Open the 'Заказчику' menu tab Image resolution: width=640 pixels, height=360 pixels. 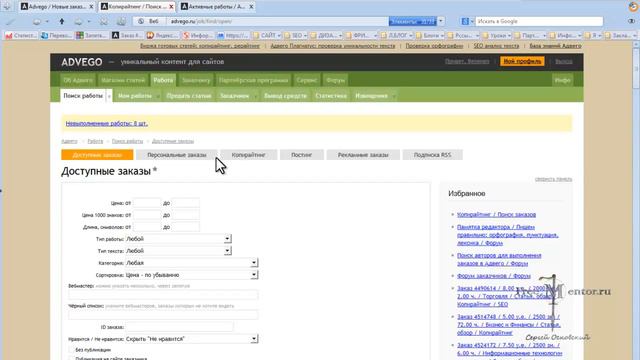[196, 80]
